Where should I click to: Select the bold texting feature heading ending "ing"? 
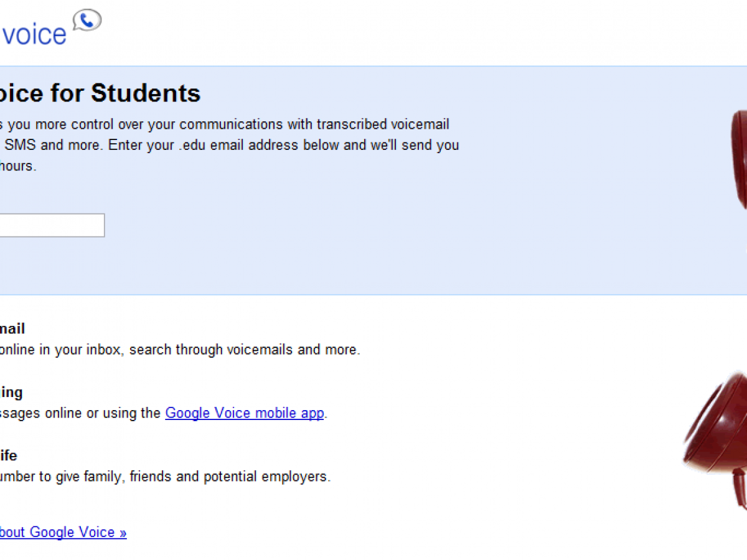(11, 392)
